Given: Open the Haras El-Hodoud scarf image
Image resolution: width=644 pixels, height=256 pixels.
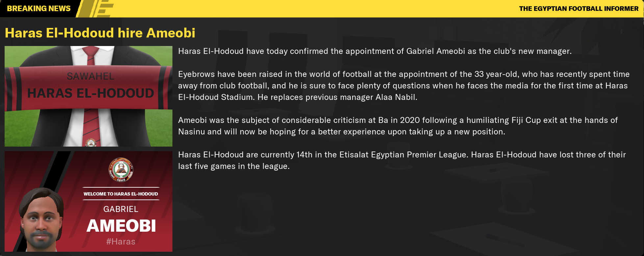Looking at the screenshot, I should 89,96.
